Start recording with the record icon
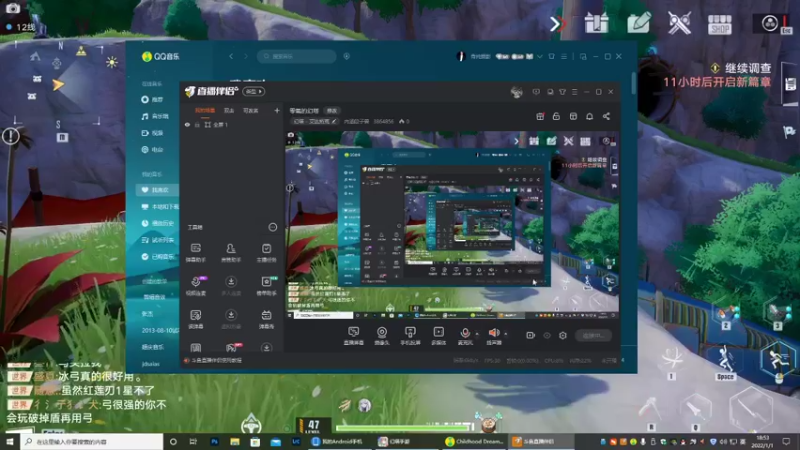Screen dimensions: 800x450 pos(530,335)
